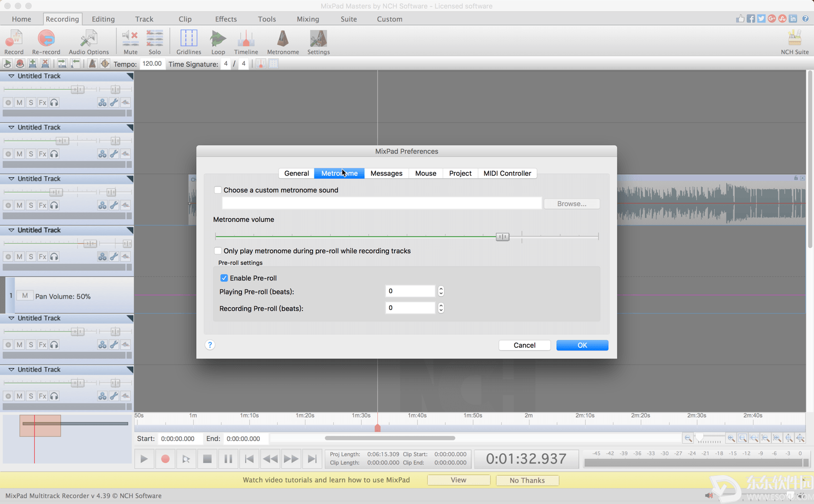Click the Pause transport button
814x504 pixels.
tap(228, 459)
